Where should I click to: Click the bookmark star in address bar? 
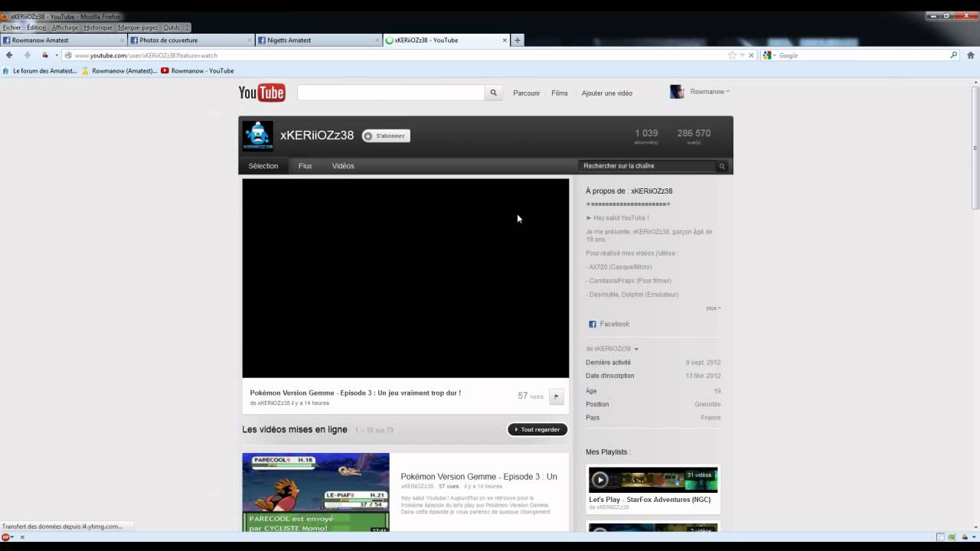tap(732, 55)
